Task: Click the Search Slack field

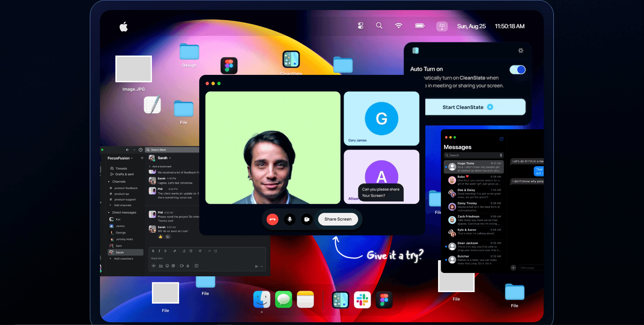Action: 172,150
